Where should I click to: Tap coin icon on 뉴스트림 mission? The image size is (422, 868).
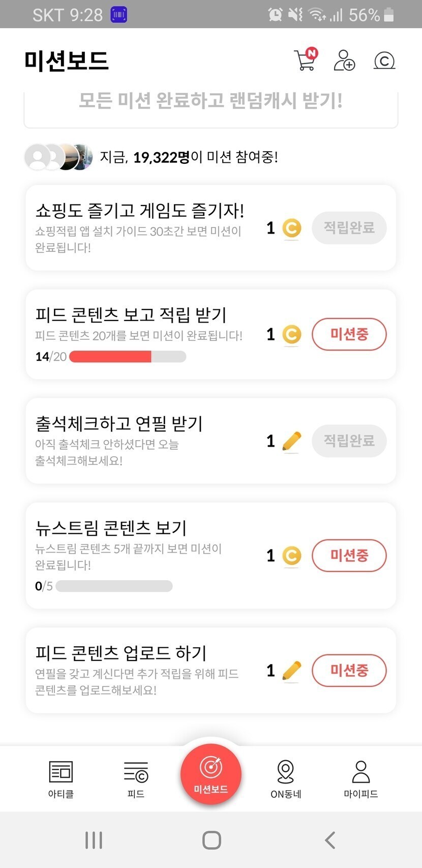[291, 556]
